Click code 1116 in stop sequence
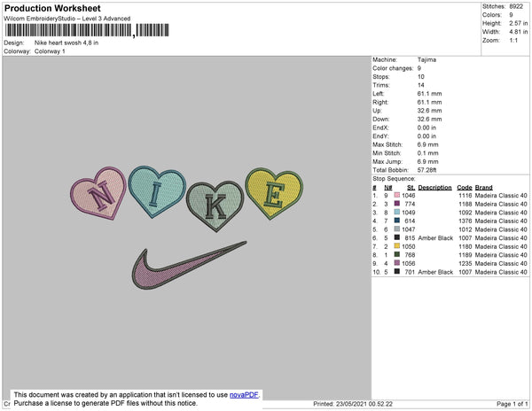This screenshot has width=532, height=411. pos(465,196)
